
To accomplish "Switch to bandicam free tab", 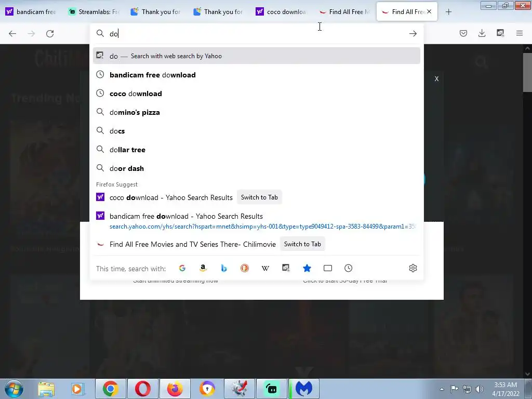I will (x=31, y=12).
